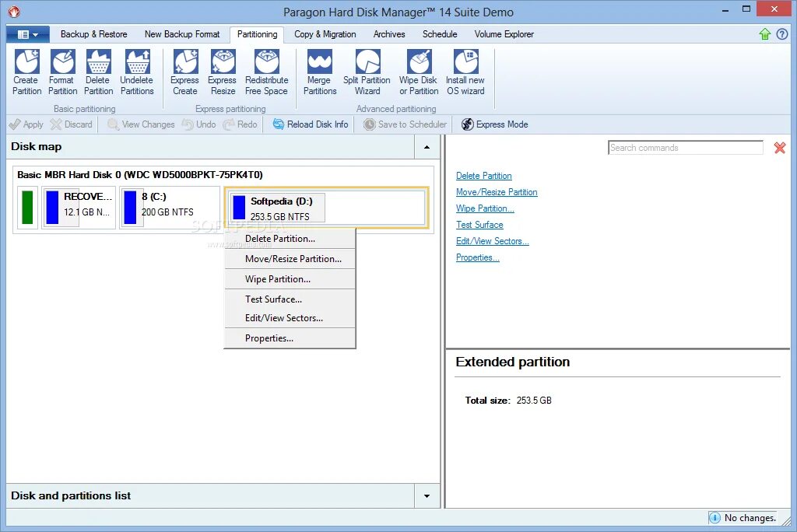The width and height of the screenshot is (797, 532).
Task: Click the Wipe Partition... link
Action: (x=485, y=208)
